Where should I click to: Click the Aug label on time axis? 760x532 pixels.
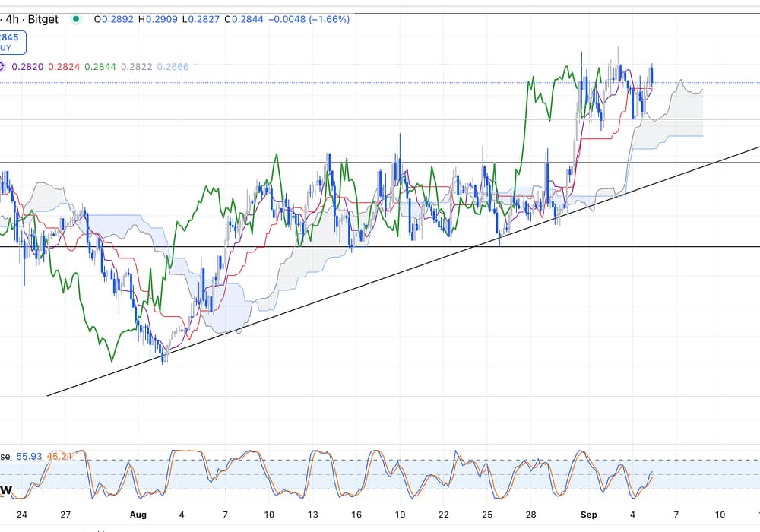pos(138,515)
